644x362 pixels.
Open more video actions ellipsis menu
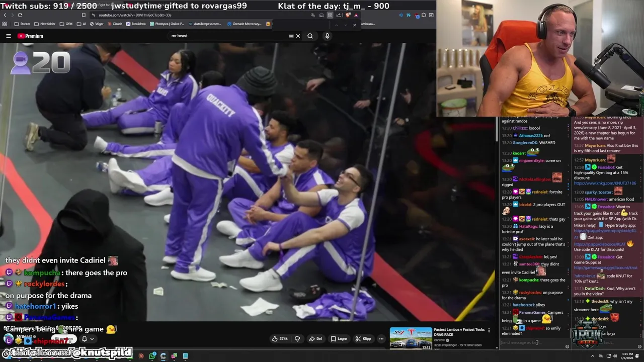click(x=381, y=339)
